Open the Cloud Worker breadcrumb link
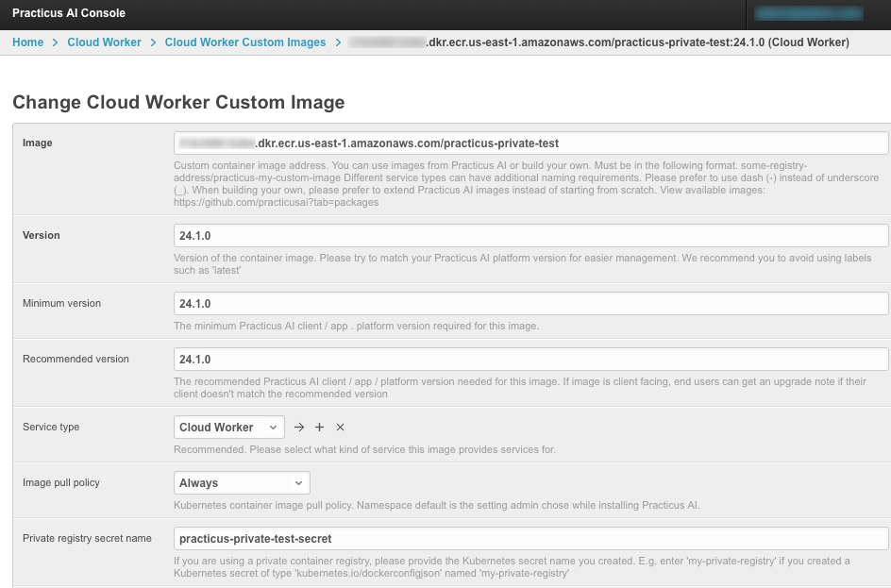891x588 pixels. (x=104, y=42)
